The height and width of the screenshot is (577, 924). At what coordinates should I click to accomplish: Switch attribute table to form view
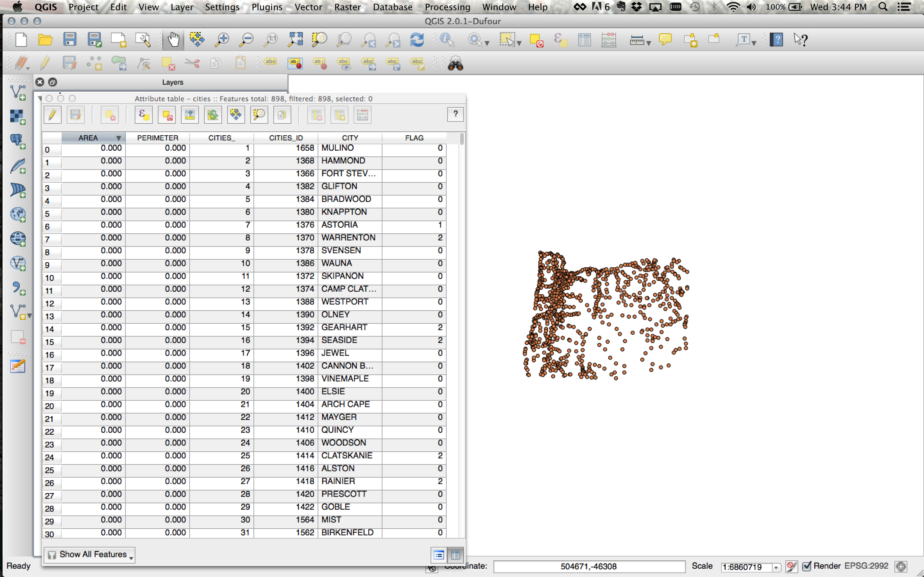tap(439, 555)
